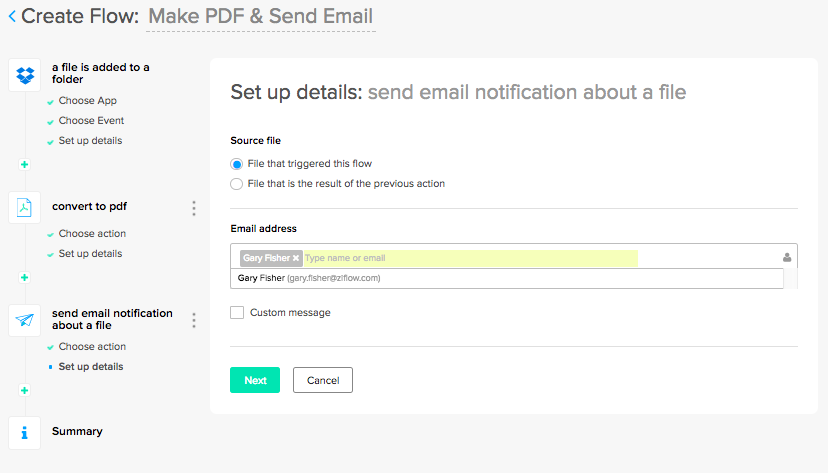The width and height of the screenshot is (828, 473).
Task: Click the paper plane email notification icon
Action: 25,320
